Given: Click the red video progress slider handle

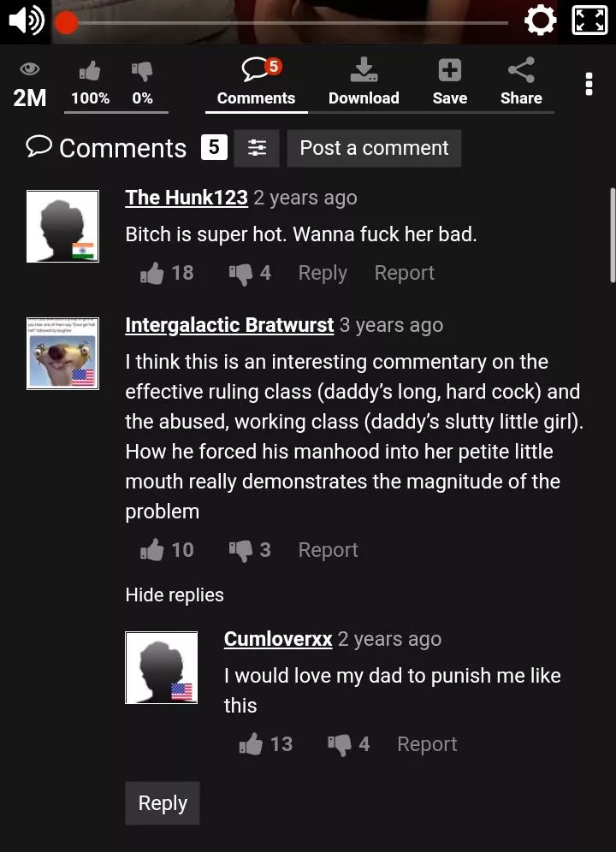Looking at the screenshot, I should tap(66, 23).
